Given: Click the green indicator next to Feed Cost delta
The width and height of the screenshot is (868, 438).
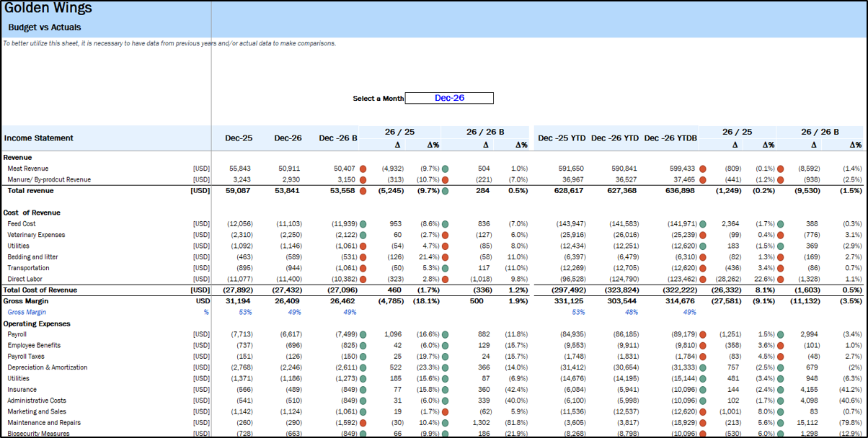Looking at the screenshot, I should click(x=364, y=223).
